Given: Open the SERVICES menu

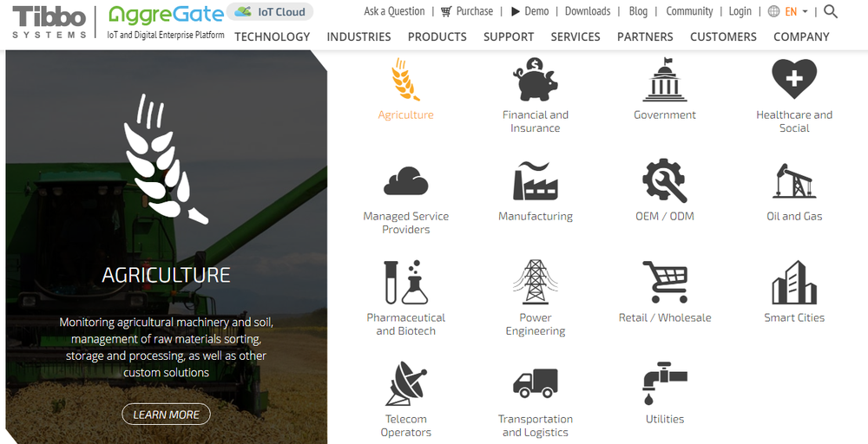Looking at the screenshot, I should tap(575, 36).
